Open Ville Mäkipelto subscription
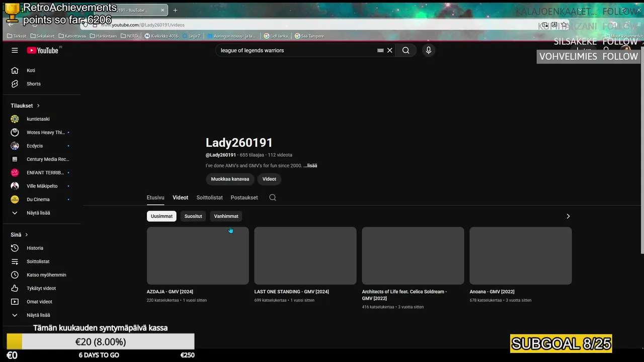Screen dimensions: 644x362 (41, 186)
